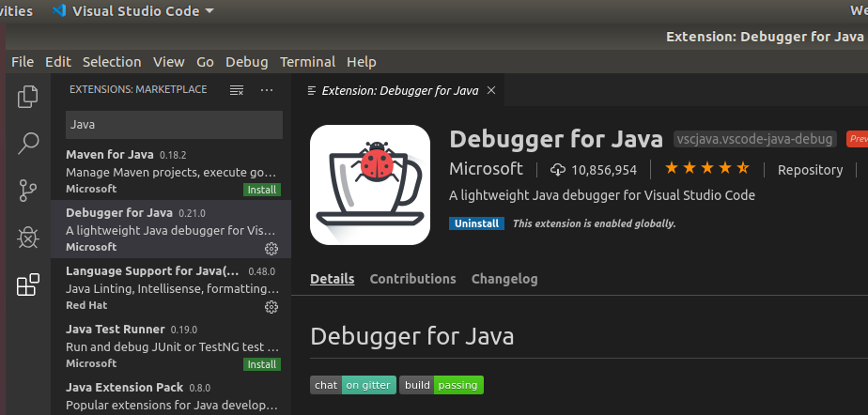868x415 pixels.
Task: Click the Microsoft publisher link in details
Action: pyautogui.click(x=486, y=169)
